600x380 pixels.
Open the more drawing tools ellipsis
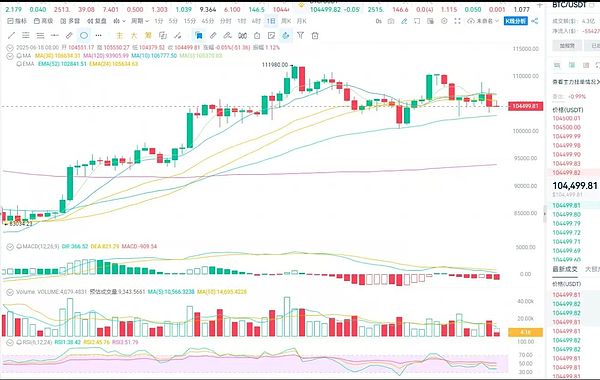pos(99,36)
